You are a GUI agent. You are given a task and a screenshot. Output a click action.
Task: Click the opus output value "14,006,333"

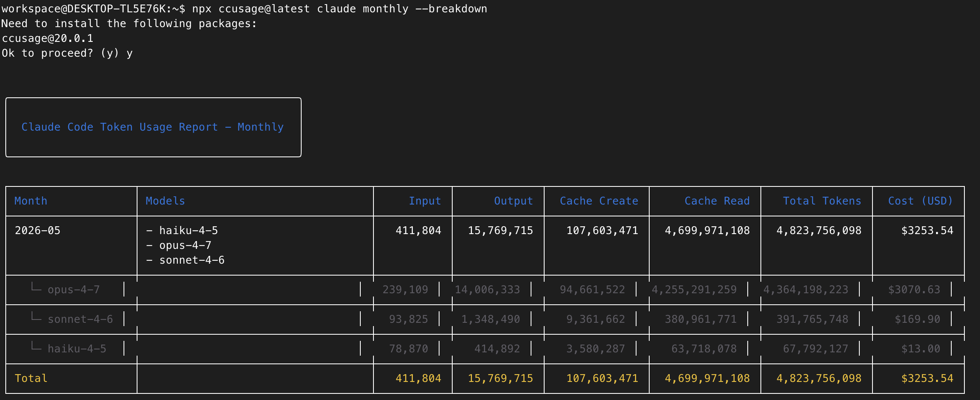coord(487,290)
